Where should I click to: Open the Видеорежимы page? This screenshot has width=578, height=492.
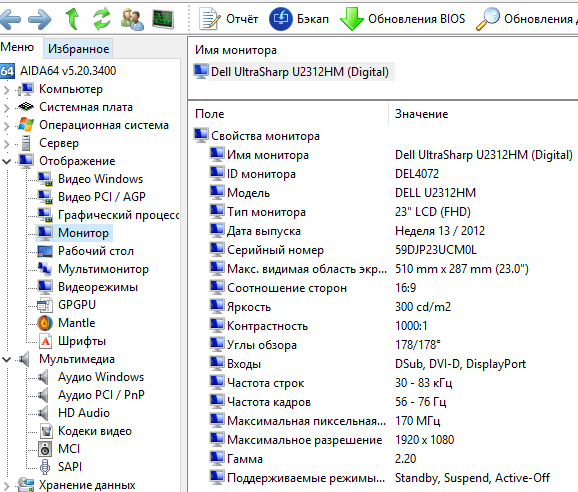pyautogui.click(x=98, y=287)
